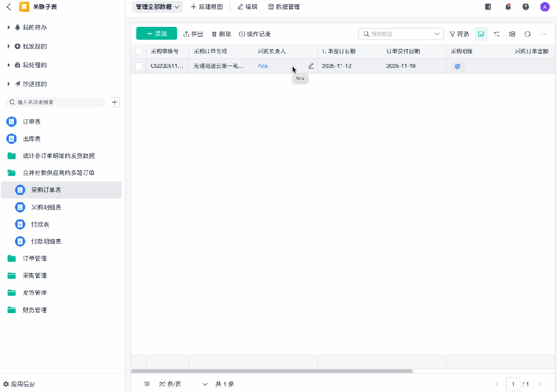Viewport: 557px width, 392px height.
Task: Expand 抄送我的 section
Action: tap(9, 84)
